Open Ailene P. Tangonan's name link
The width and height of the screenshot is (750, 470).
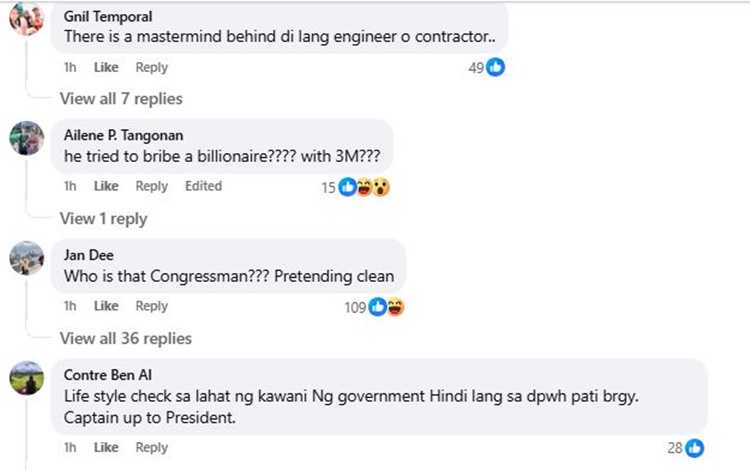(124, 135)
